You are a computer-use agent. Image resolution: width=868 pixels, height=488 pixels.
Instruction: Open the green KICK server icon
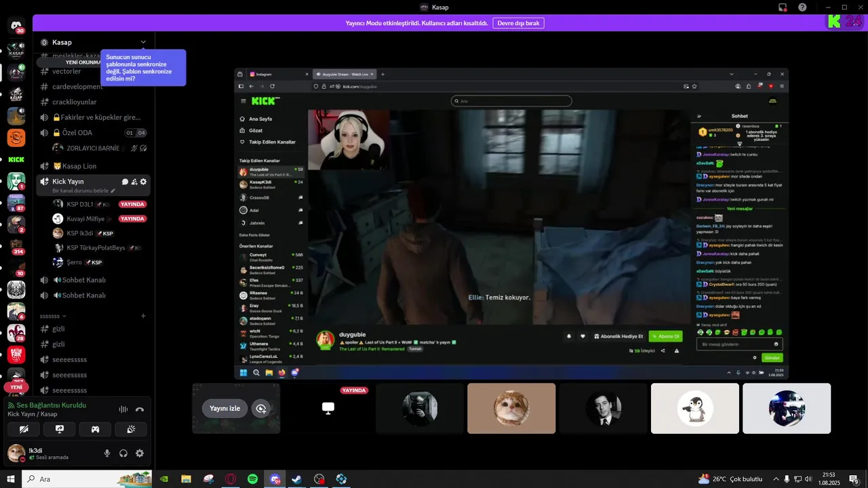[x=16, y=159]
